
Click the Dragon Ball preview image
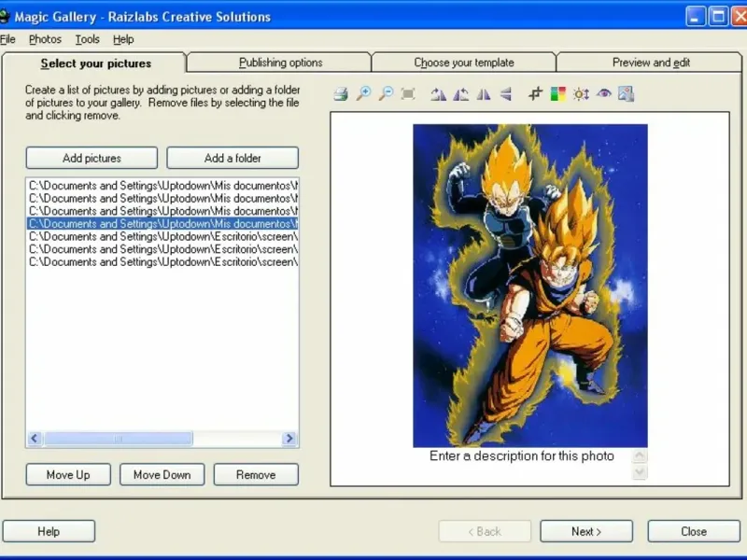(x=529, y=286)
